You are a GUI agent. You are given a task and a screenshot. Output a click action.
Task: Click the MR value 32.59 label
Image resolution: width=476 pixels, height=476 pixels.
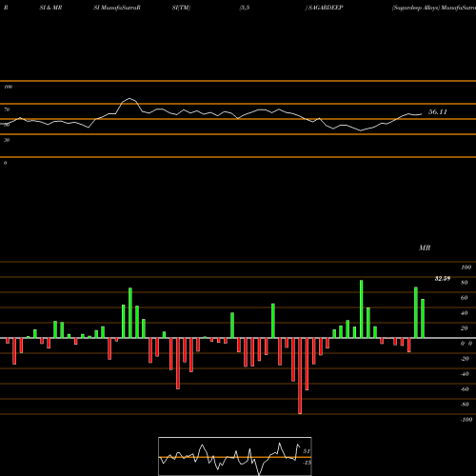[x=443, y=279]
